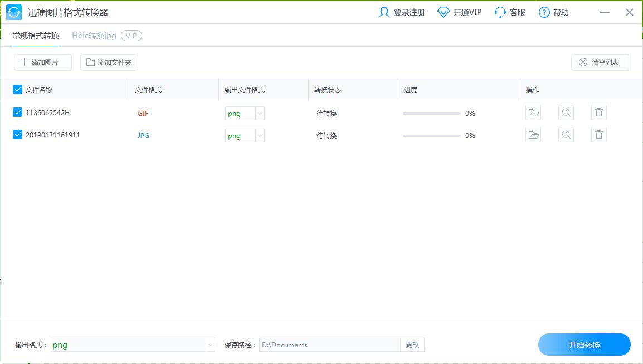Preview the 1136062542H image with magnifier icon
The image size is (643, 364).
[566, 113]
